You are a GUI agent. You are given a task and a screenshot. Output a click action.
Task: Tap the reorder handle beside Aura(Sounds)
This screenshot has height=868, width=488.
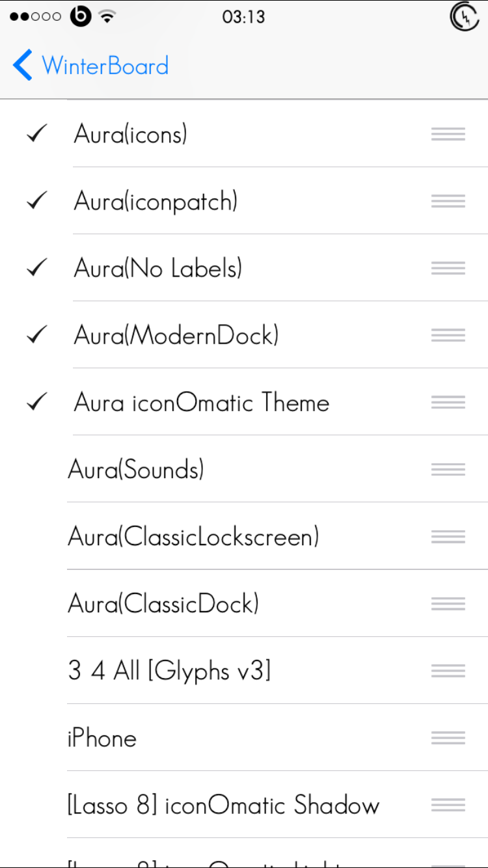point(448,469)
